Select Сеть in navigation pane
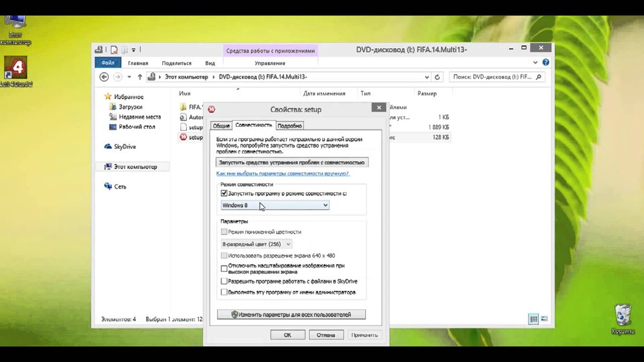The width and height of the screenshot is (644, 362). pyautogui.click(x=115, y=187)
